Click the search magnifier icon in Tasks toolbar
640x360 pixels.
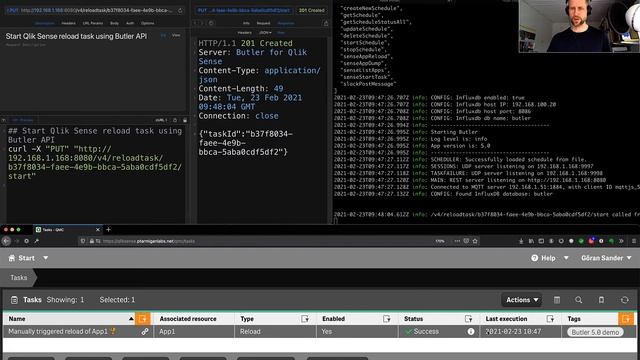578,300
